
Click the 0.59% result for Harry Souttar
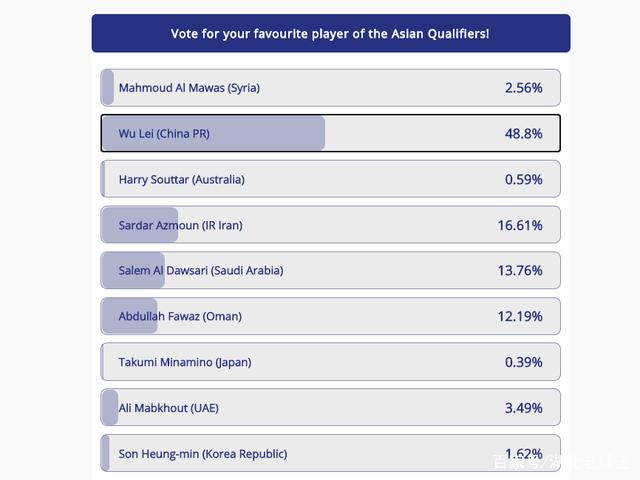(524, 180)
